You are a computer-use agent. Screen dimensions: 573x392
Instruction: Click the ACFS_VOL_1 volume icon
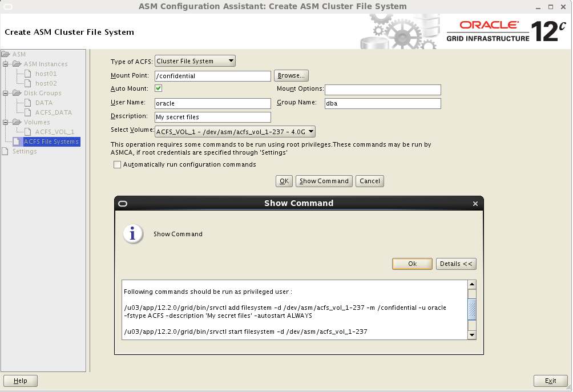27,132
